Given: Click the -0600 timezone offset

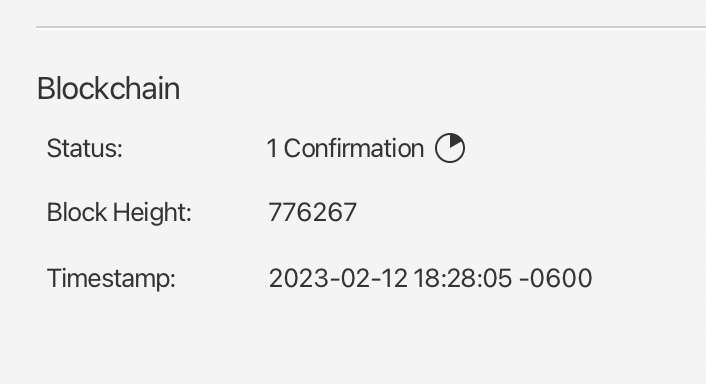Looking at the screenshot, I should click(556, 278).
